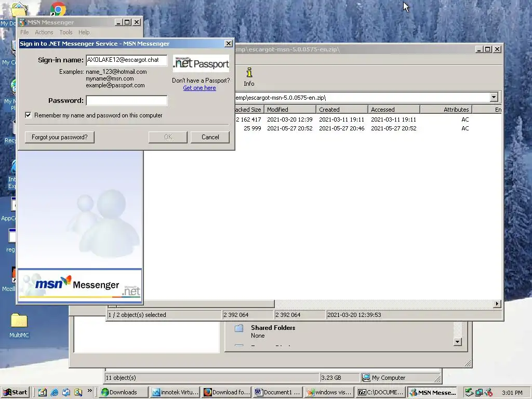Screen dimensions: 532x399
Task: Cancel the sign-in dialog
Action: pyautogui.click(x=210, y=137)
